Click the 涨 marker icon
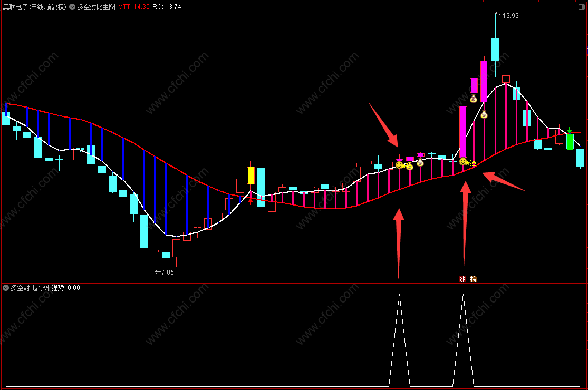The image size is (588, 390). (x=462, y=279)
